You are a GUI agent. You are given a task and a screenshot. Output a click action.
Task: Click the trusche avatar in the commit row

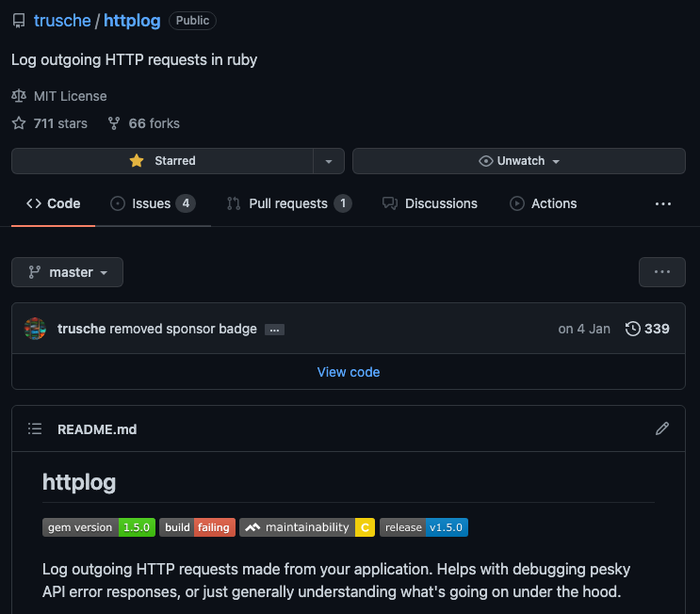(x=35, y=329)
